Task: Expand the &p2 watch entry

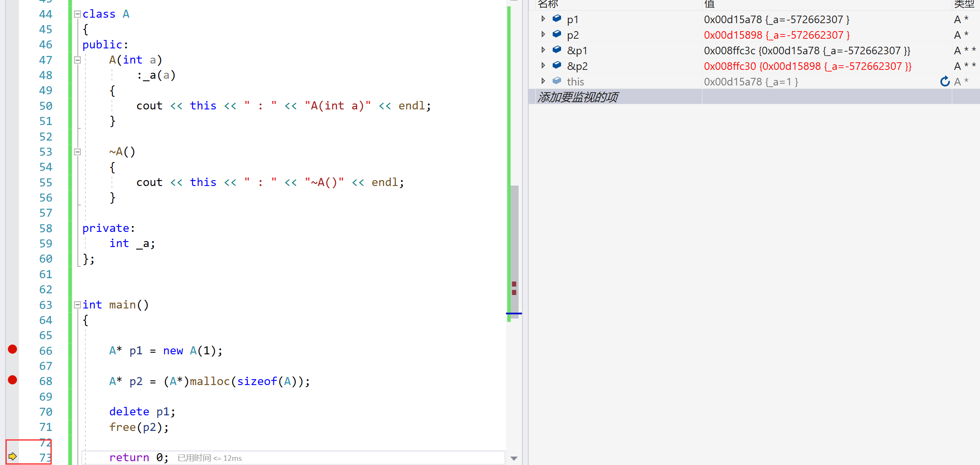Action: point(543,66)
